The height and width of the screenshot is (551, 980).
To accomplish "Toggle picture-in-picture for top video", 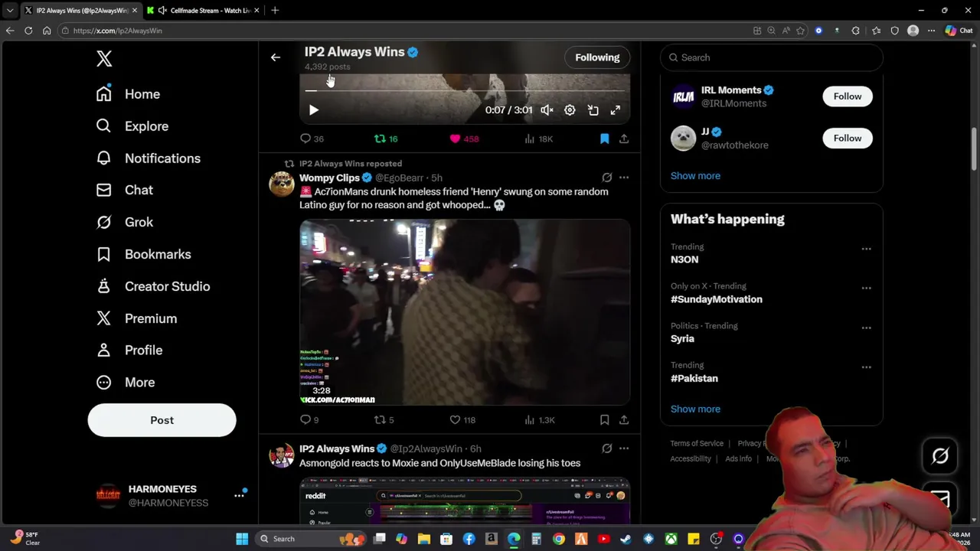I will point(593,110).
